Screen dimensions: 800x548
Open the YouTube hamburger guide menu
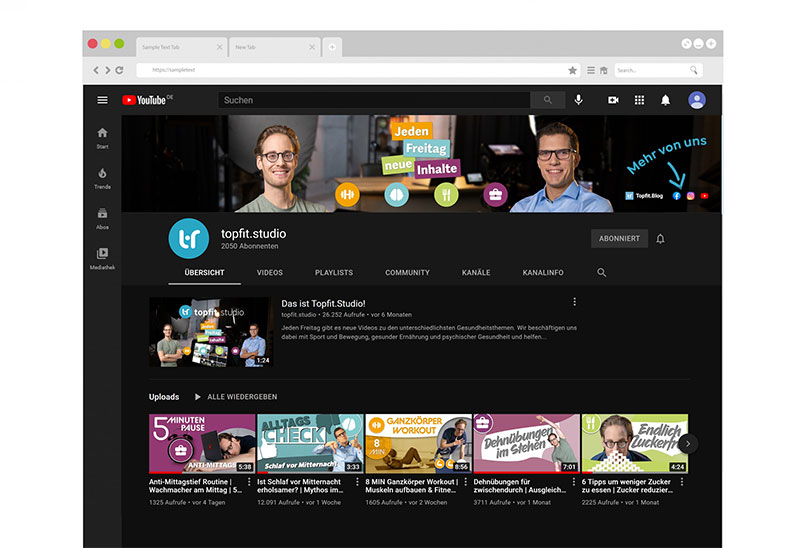[x=102, y=100]
